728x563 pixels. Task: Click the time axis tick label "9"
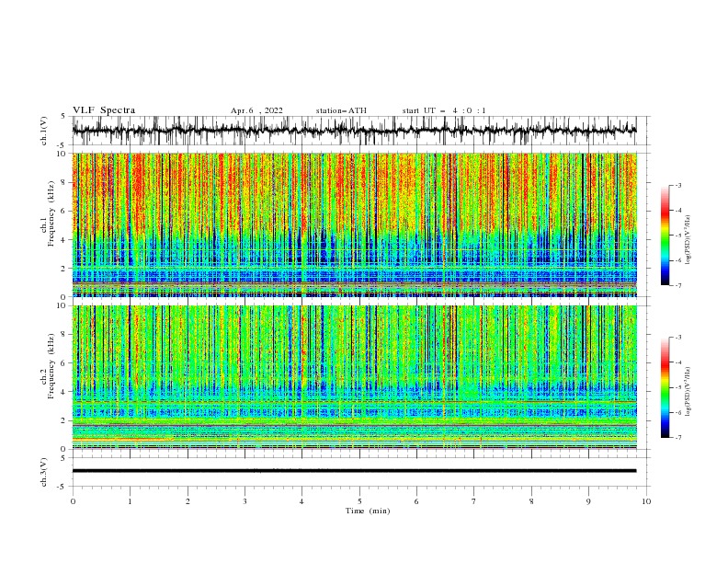(x=588, y=501)
